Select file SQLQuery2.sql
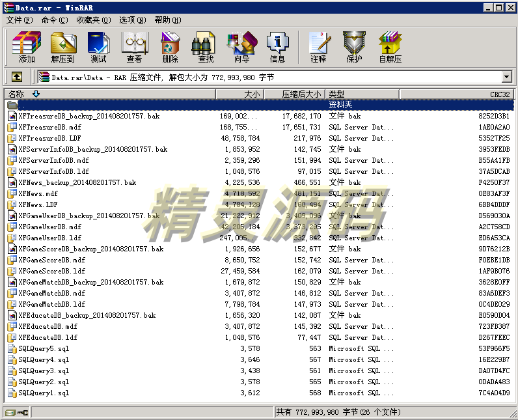 tap(44, 382)
